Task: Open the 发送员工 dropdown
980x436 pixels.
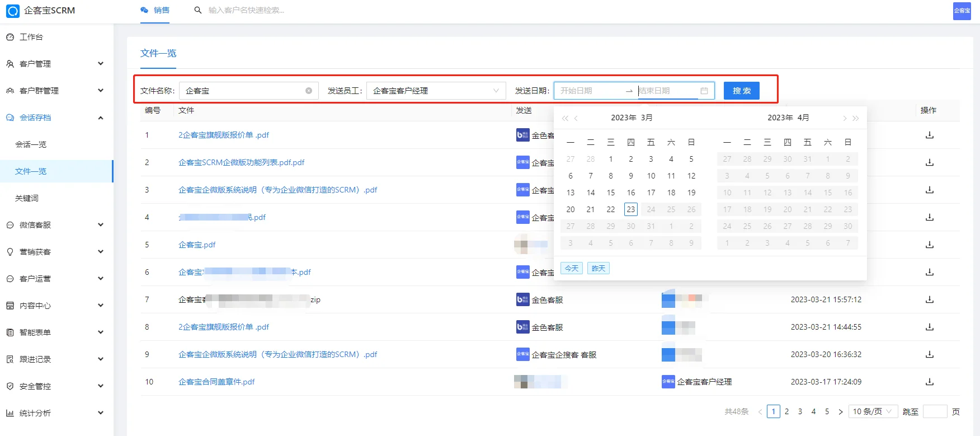Action: point(436,91)
